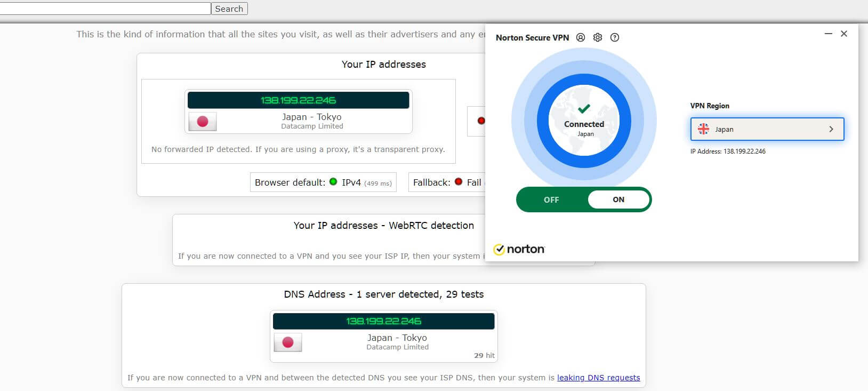Click the flag icon in VPN Region selector
This screenshot has height=391, width=868.
coord(704,129)
